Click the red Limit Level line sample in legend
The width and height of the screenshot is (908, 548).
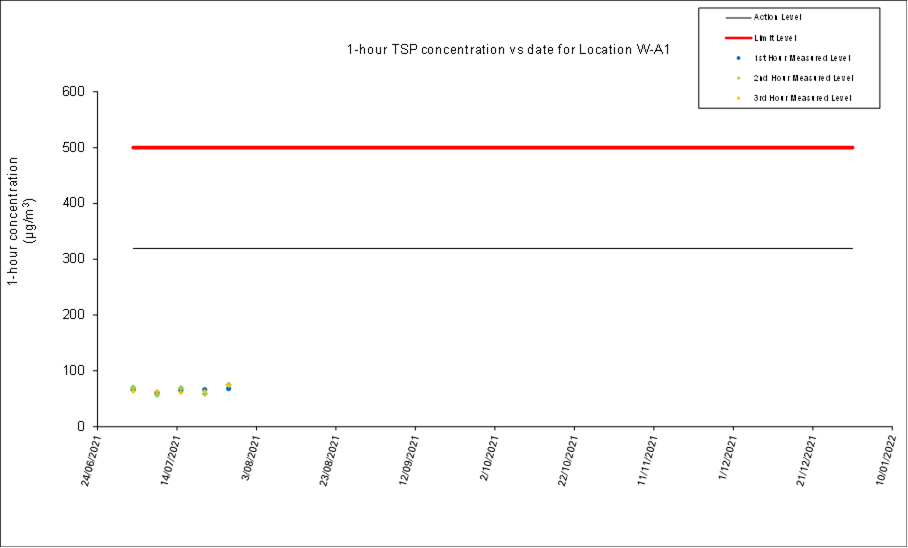(736, 37)
